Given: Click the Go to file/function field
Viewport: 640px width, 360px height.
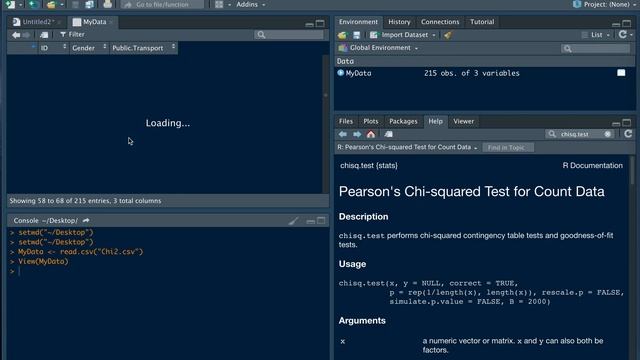Looking at the screenshot, I should coord(162,4).
